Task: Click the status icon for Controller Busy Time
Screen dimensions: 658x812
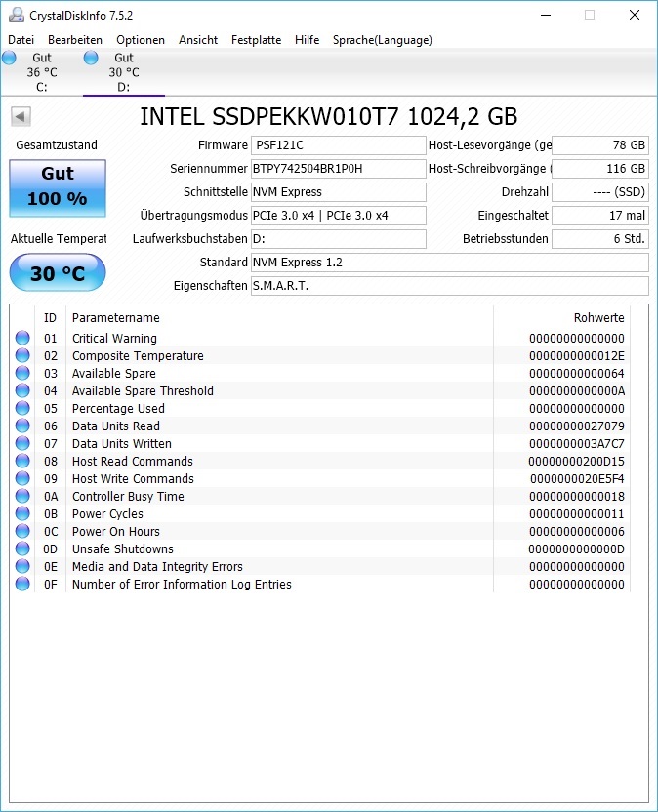Action: [22, 496]
